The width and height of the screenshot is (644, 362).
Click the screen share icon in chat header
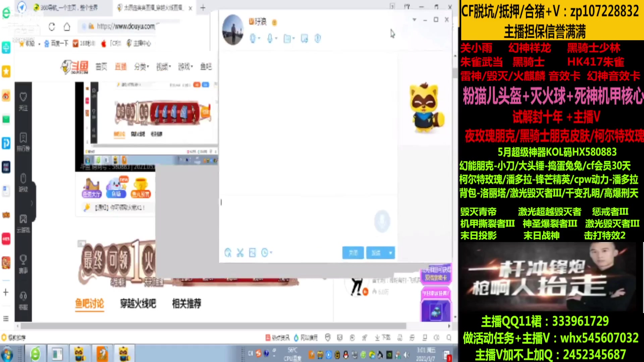[x=304, y=39]
